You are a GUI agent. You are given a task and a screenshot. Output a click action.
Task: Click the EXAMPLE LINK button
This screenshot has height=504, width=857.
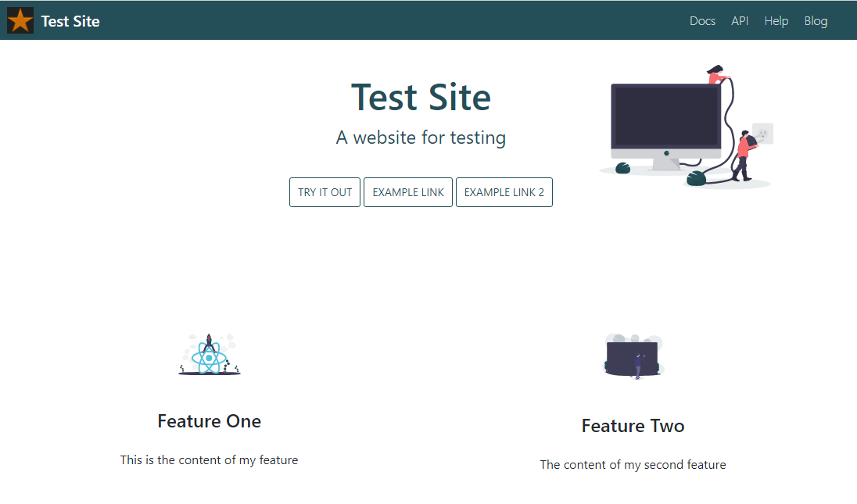(408, 192)
